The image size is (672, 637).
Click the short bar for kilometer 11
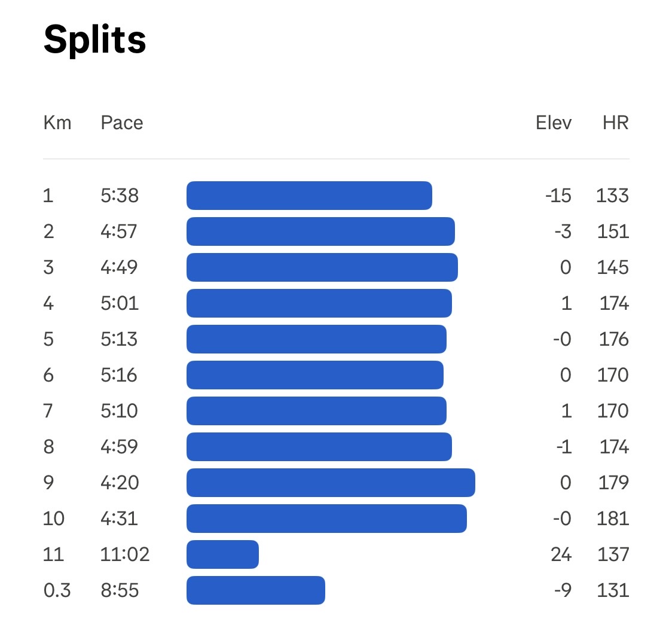222,554
